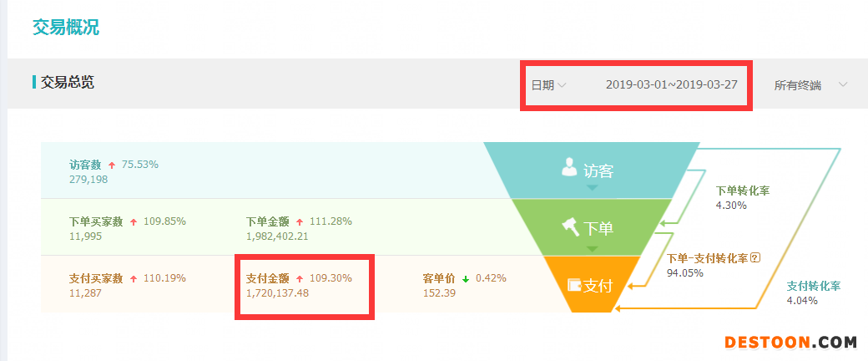Click the 下单买家数 metric label
This screenshot has width=868, height=361.
pyautogui.click(x=96, y=221)
